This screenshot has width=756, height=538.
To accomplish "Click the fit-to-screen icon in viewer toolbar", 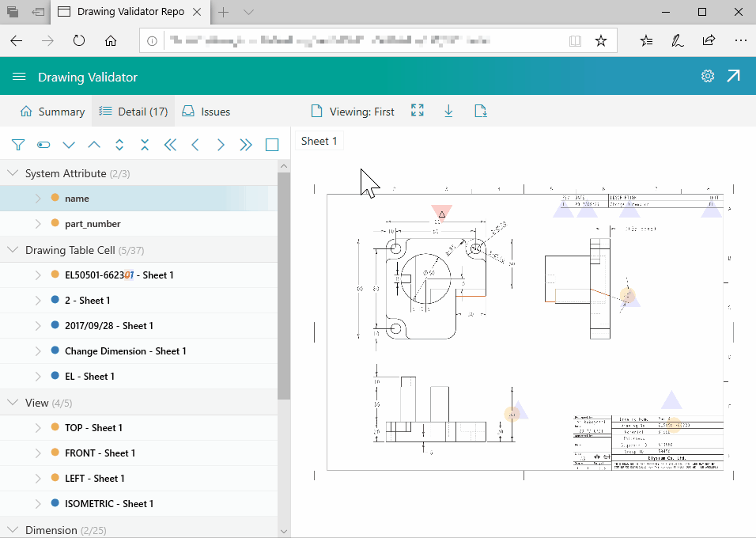I will point(418,112).
